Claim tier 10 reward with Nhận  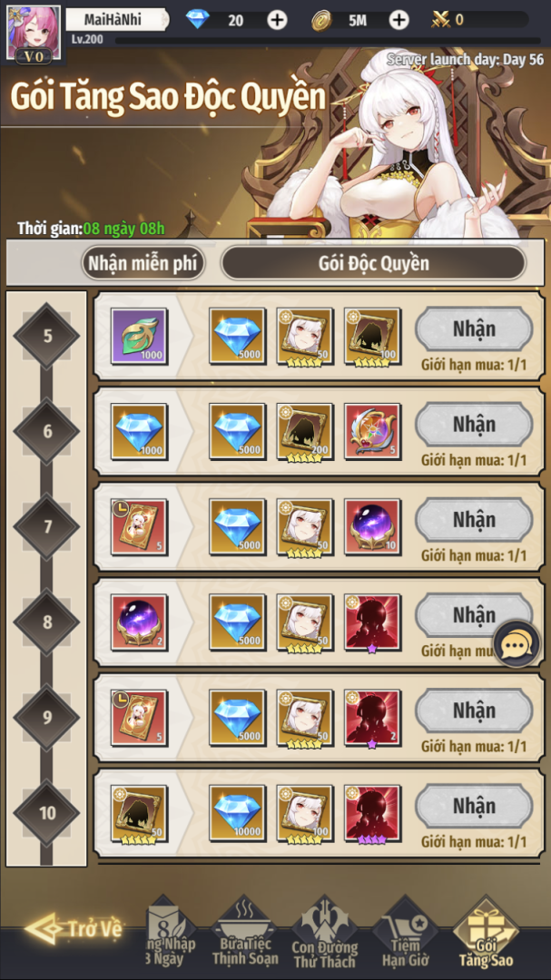click(x=474, y=806)
